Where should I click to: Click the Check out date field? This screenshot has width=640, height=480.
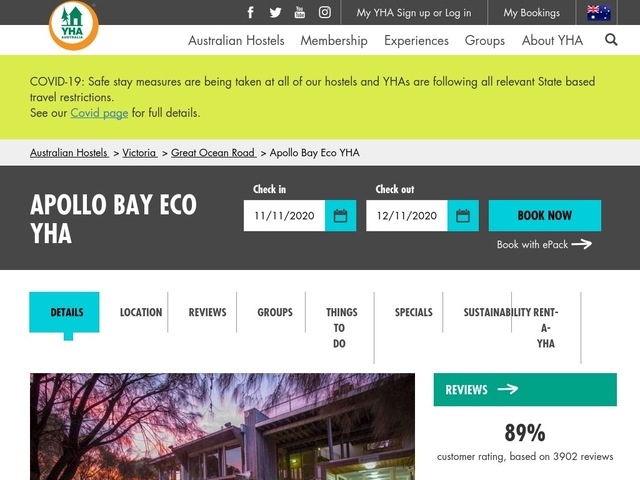(407, 216)
